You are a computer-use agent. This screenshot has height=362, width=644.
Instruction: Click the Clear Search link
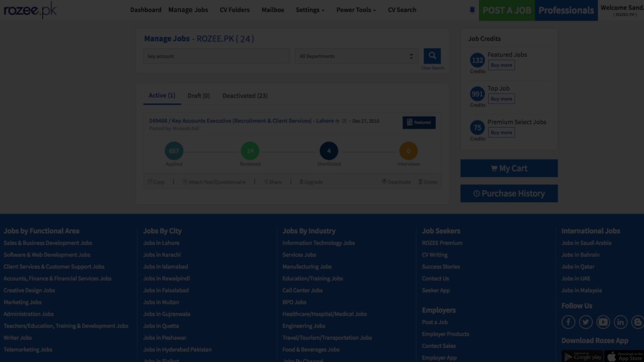point(433,68)
